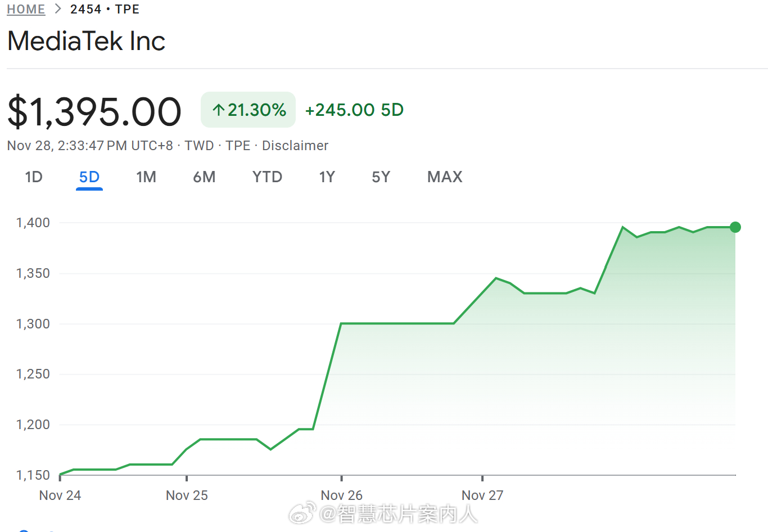Select the 1D time range tab
This screenshot has width=768, height=532.
34,177
